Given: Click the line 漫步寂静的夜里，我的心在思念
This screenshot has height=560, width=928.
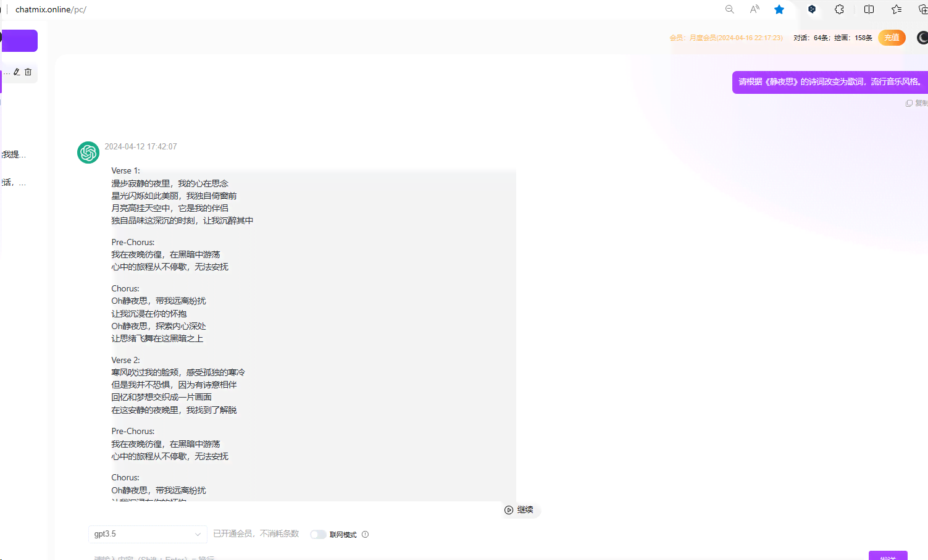Looking at the screenshot, I should click(170, 183).
